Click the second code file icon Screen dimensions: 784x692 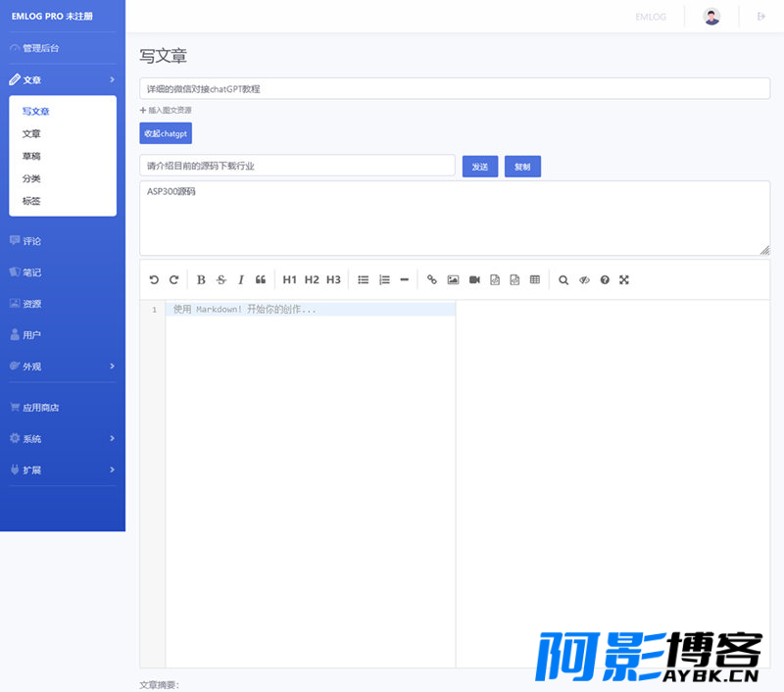[514, 280]
